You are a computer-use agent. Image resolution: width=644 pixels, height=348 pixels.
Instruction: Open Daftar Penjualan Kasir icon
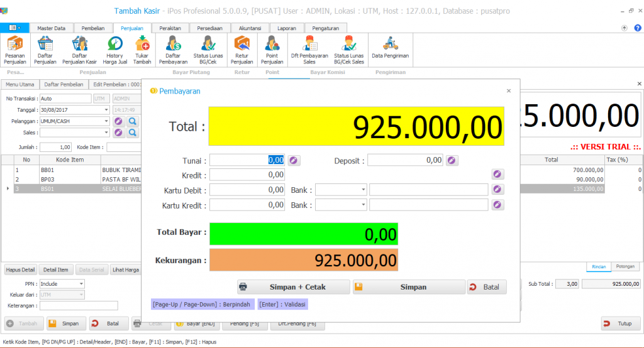pos(79,50)
